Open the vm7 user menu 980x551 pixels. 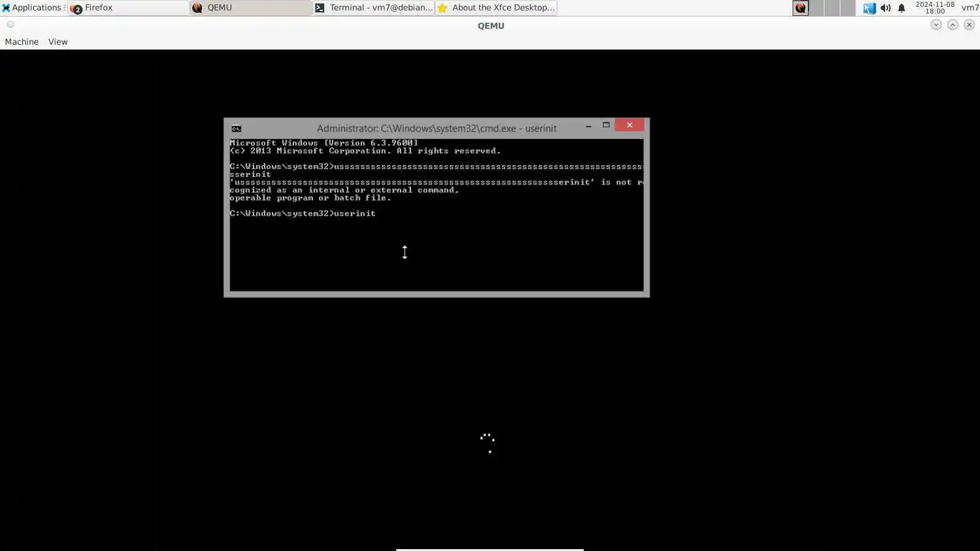point(970,7)
